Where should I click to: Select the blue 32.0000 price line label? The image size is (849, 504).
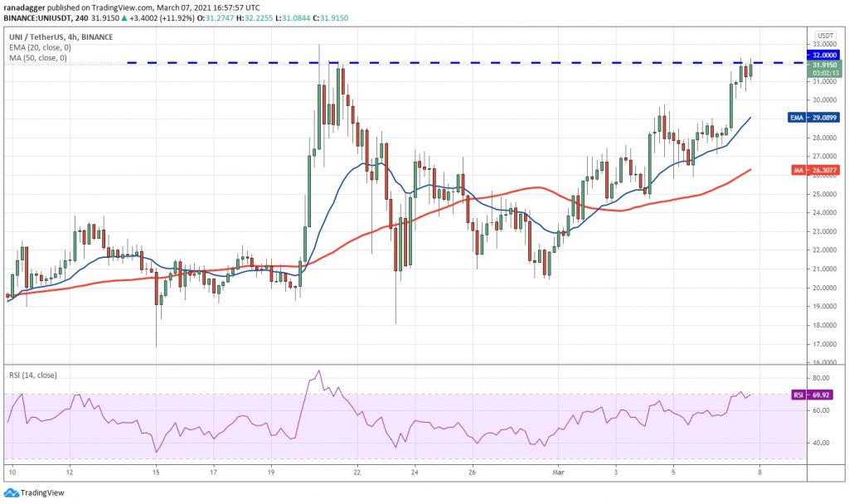823,55
